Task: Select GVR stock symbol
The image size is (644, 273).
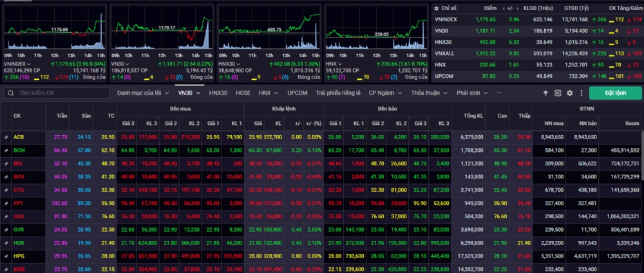Action: pos(19,229)
